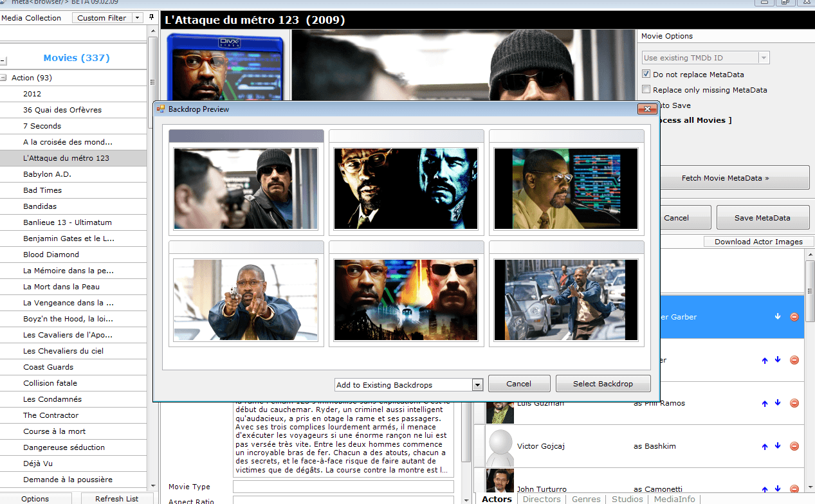
Task: Move Luis Guzmán down in actor list
Action: tap(778, 403)
